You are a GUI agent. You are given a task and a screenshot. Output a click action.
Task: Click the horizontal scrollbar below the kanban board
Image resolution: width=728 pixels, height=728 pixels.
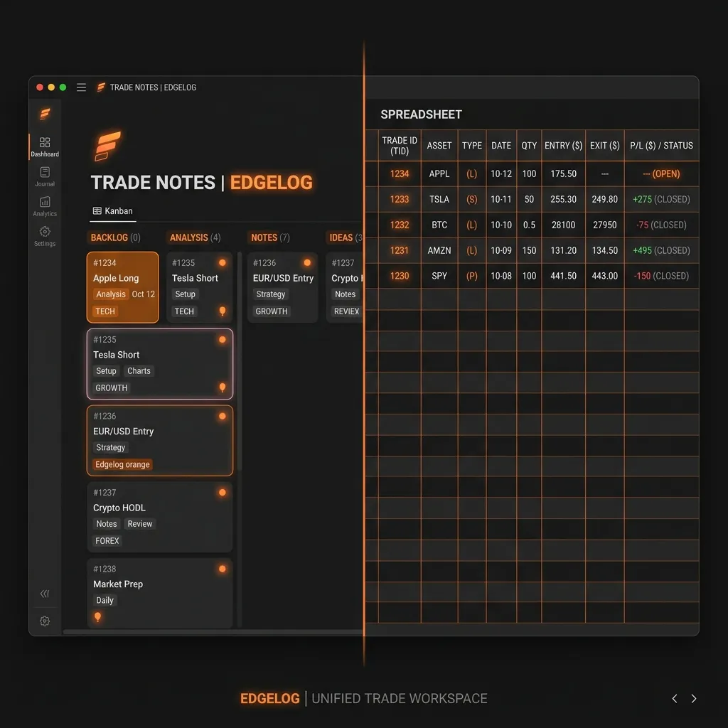[213, 632]
